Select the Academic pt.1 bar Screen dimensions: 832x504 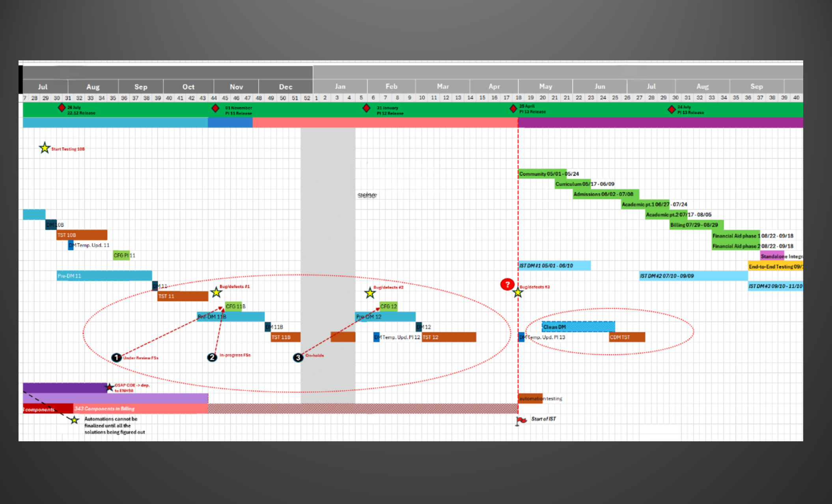(x=645, y=204)
